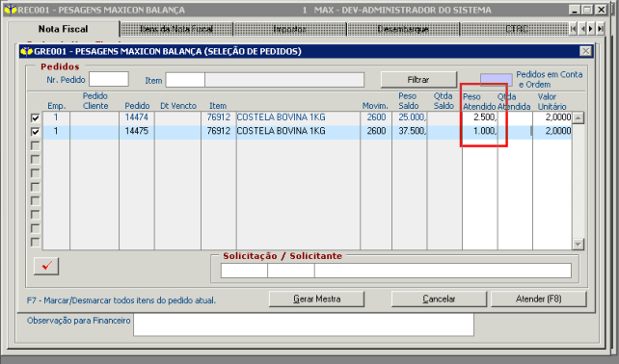Jump to last tab using end arrow

601,29
